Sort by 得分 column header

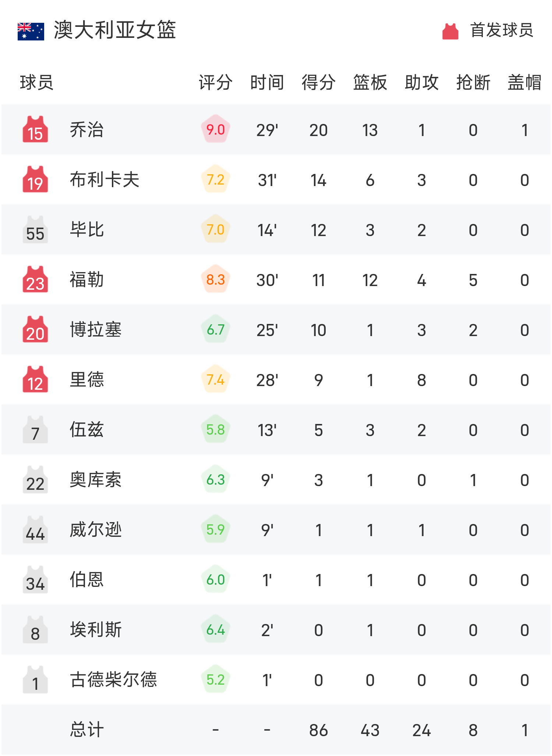(x=319, y=82)
